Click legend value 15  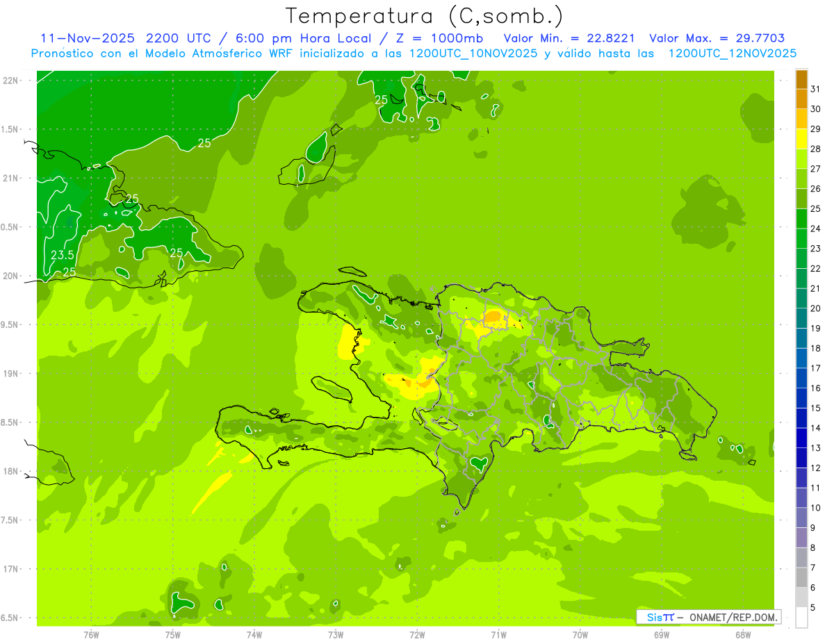click(x=815, y=408)
